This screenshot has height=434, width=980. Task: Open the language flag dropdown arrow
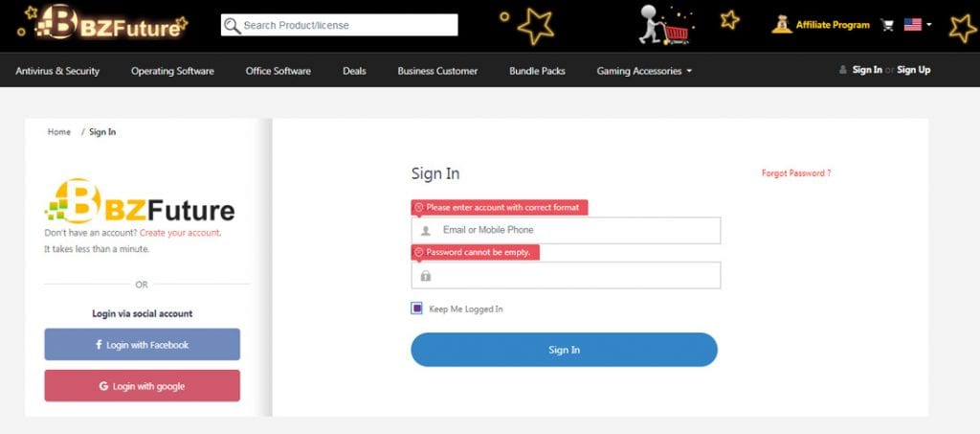click(929, 25)
